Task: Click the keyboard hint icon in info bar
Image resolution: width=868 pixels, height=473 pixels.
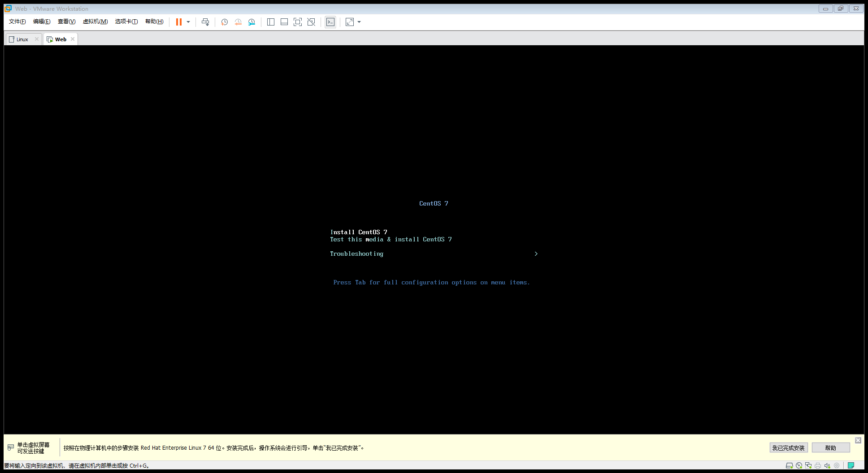Action: pyautogui.click(x=11, y=447)
